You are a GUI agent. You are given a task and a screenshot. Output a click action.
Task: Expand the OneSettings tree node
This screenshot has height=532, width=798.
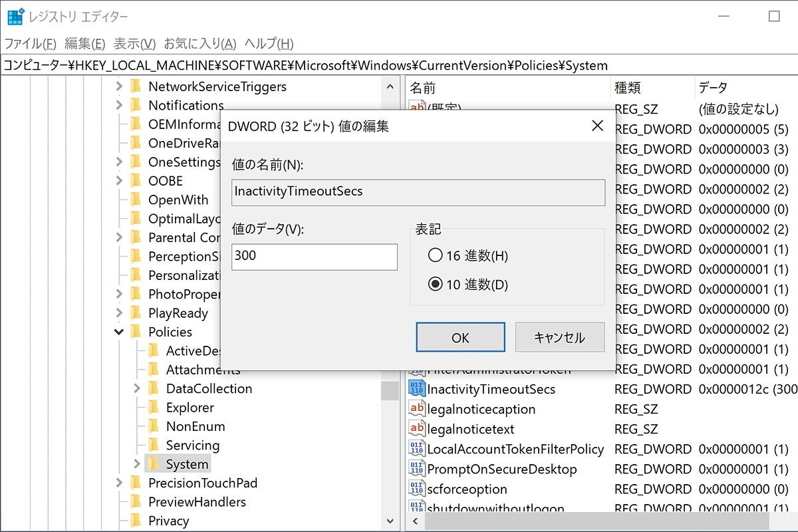point(119,162)
